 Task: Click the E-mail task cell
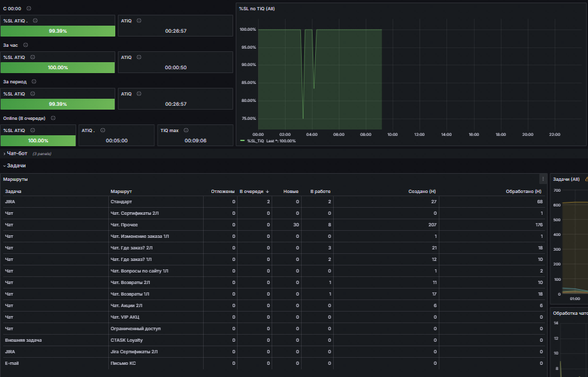tap(56, 363)
